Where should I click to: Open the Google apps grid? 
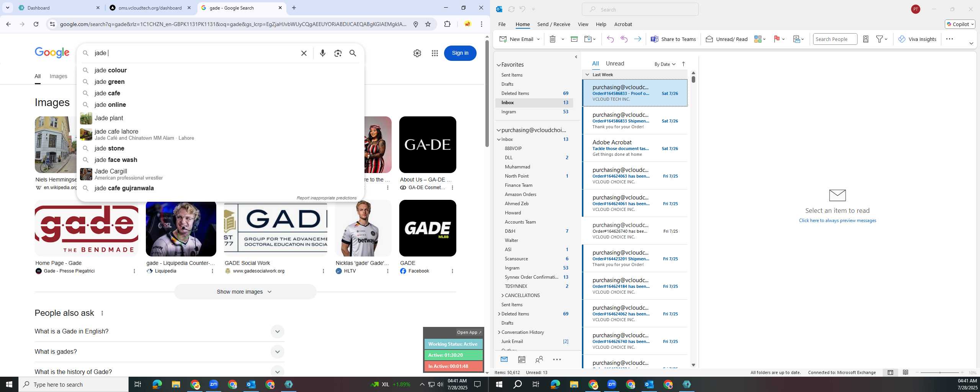[x=434, y=53]
